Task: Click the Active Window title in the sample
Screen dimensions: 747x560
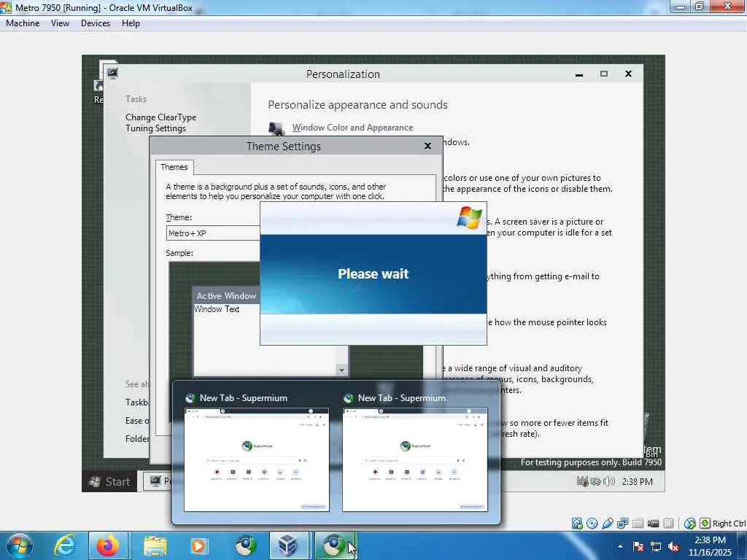Action: click(226, 296)
